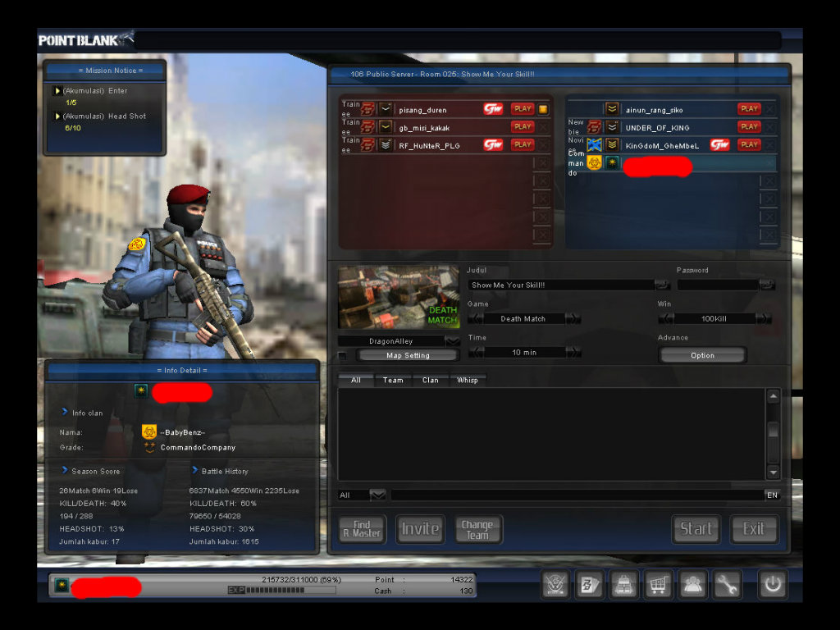Click red clan emblem beside UNDER_OF_KING
The width and height of the screenshot is (840, 630).
(x=594, y=127)
